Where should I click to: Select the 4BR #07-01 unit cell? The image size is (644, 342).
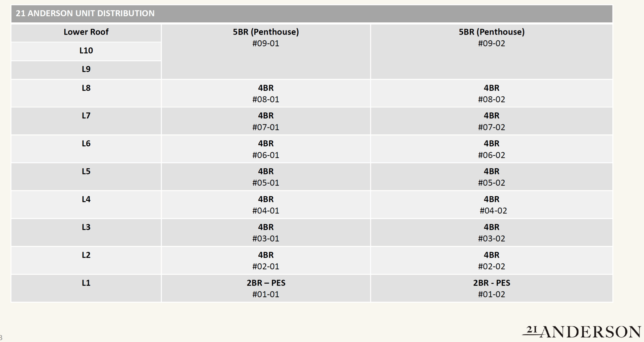point(266,121)
